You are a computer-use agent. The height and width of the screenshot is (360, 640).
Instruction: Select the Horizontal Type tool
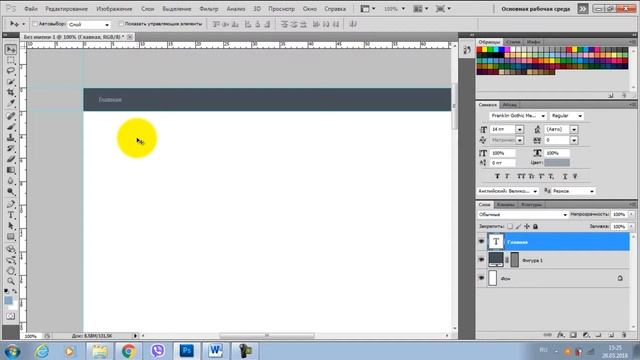coord(11,215)
